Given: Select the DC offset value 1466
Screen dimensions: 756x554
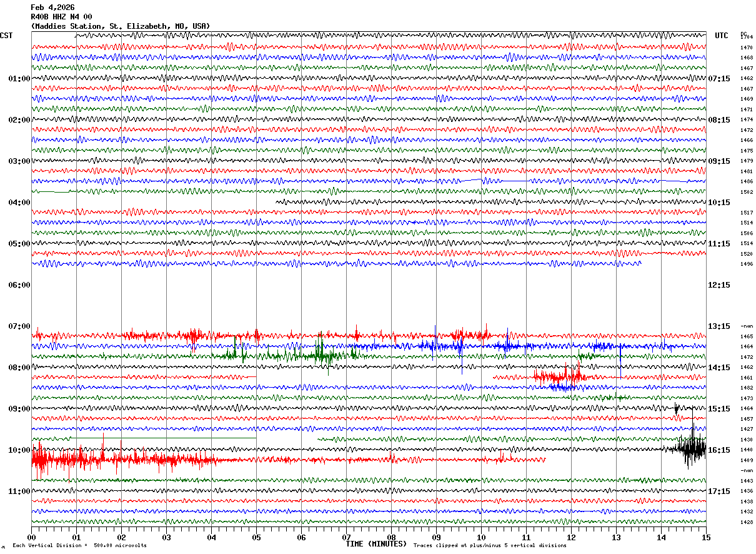Looking at the screenshot, I should 747,140.
